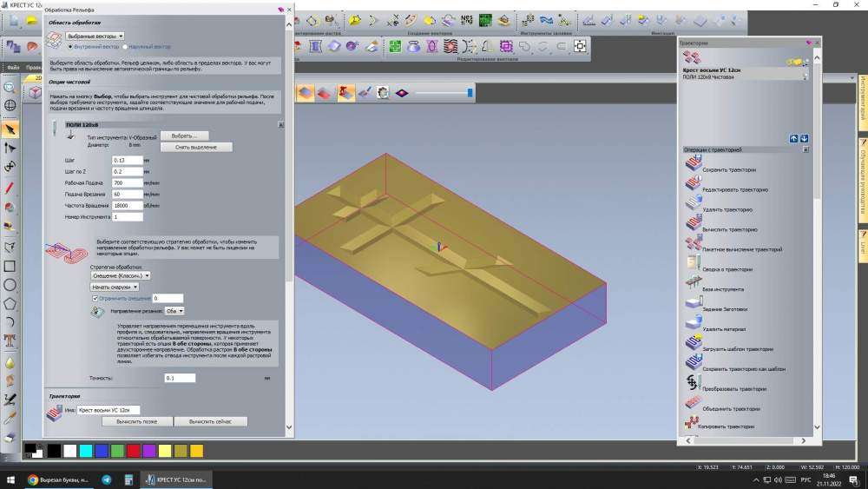
Task: Select the 'Наружный вектор' radio button
Action: click(x=126, y=46)
